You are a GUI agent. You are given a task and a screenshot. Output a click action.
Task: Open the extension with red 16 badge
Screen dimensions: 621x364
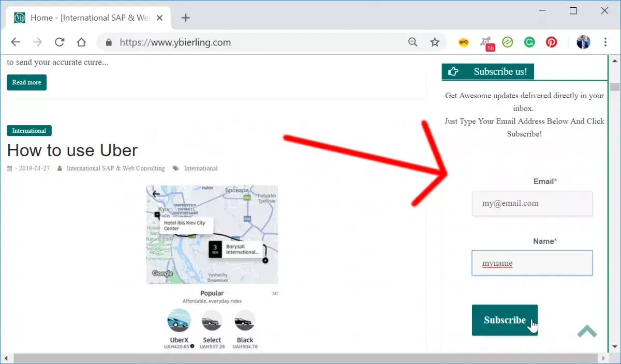point(486,43)
